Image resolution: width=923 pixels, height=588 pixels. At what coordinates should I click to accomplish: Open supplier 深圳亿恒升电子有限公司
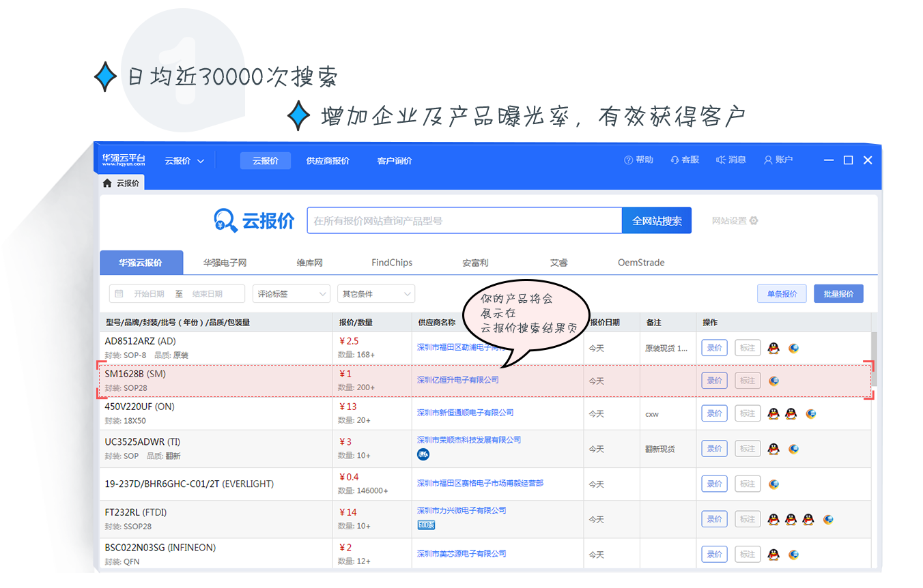(458, 380)
